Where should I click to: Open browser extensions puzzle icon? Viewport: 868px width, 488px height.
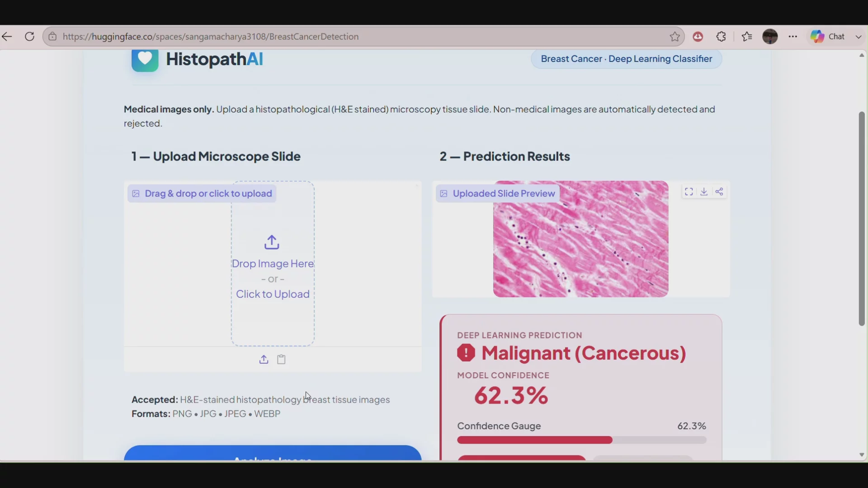click(x=722, y=37)
